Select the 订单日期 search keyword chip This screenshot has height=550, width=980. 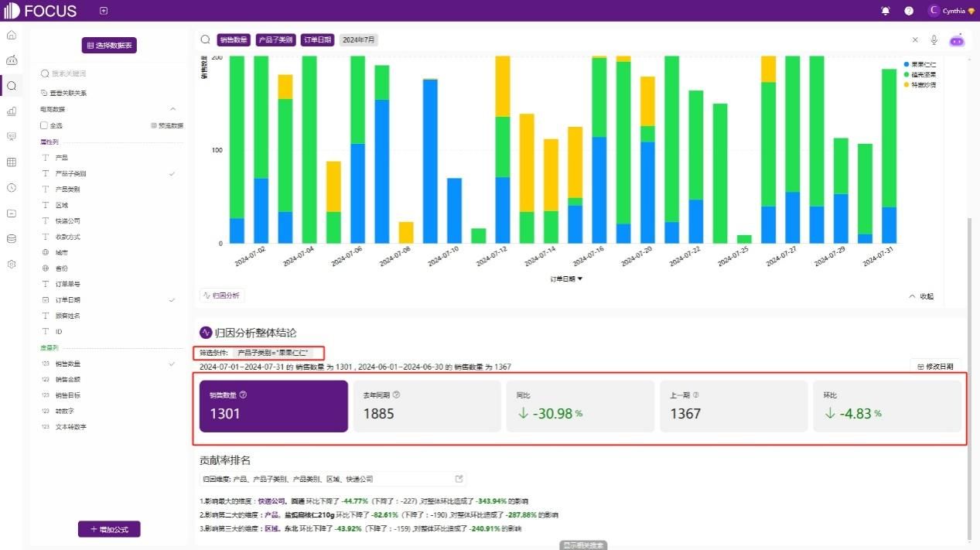[x=317, y=39]
